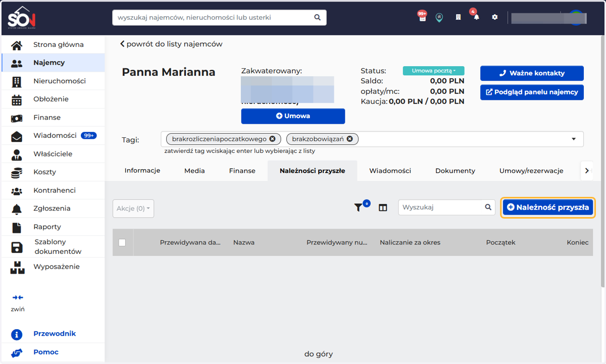Open the user account menu in the header
The width and height of the screenshot is (606, 364).
point(549,18)
